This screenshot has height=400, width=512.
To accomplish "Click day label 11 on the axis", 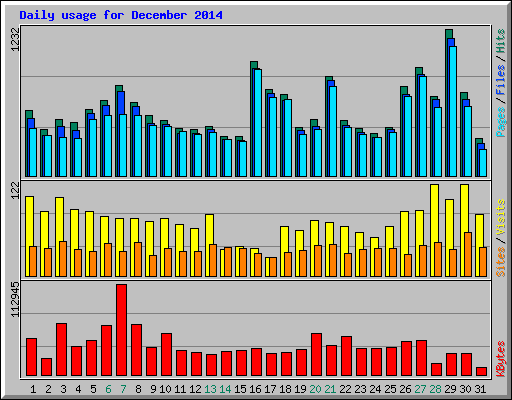I will (180, 389).
